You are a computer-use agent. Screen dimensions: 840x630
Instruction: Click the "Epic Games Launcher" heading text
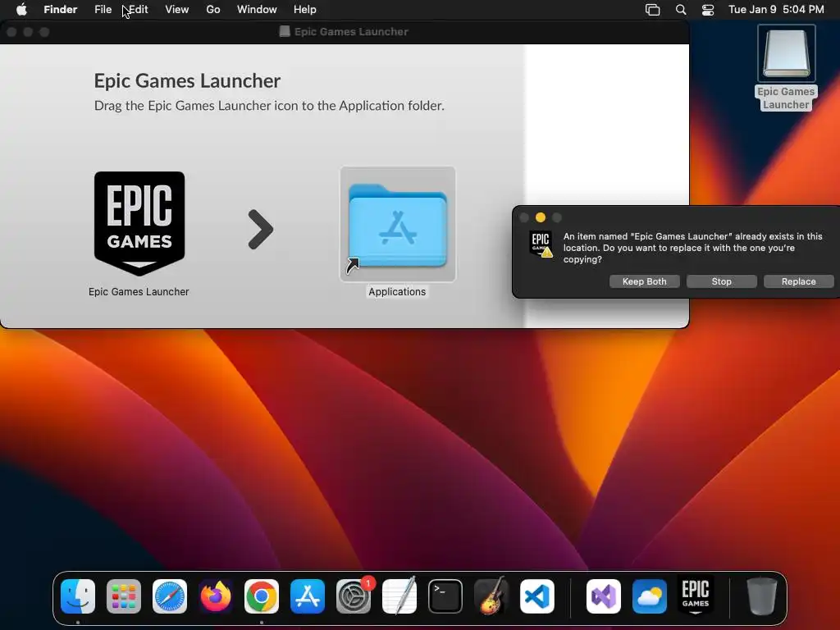(187, 81)
